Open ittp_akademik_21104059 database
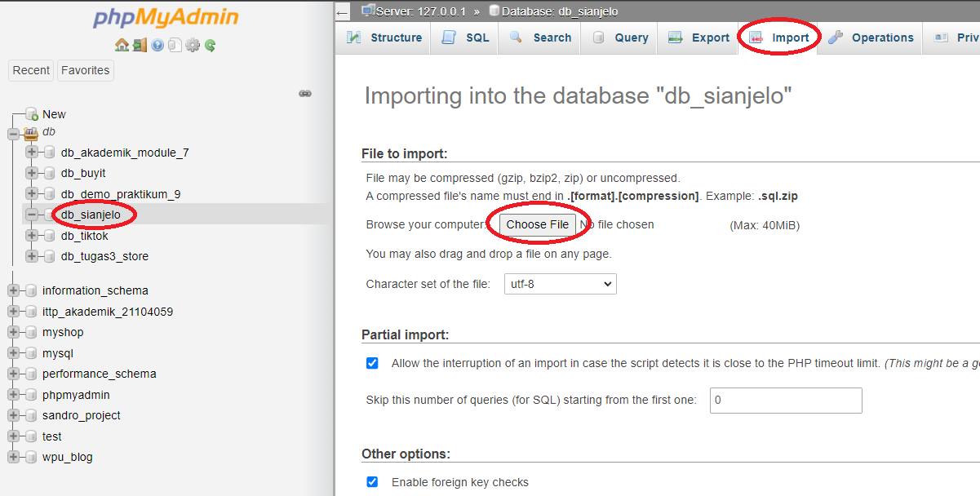The height and width of the screenshot is (496, 980). click(108, 312)
